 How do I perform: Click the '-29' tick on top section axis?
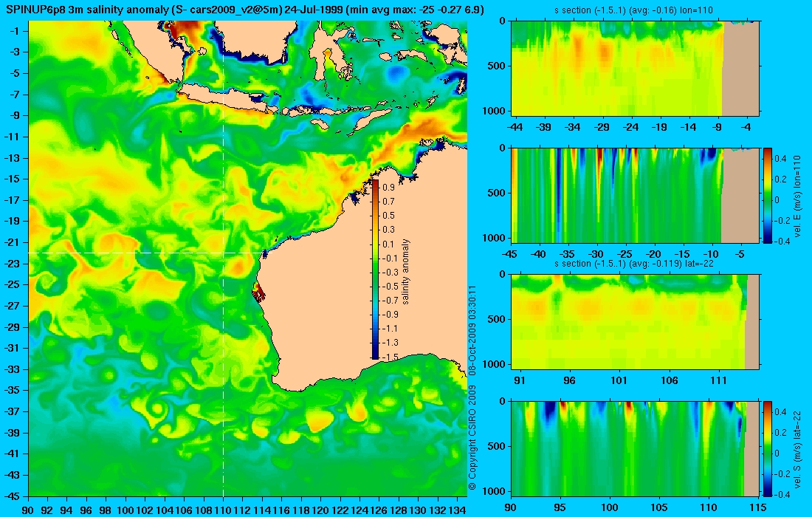pos(601,128)
